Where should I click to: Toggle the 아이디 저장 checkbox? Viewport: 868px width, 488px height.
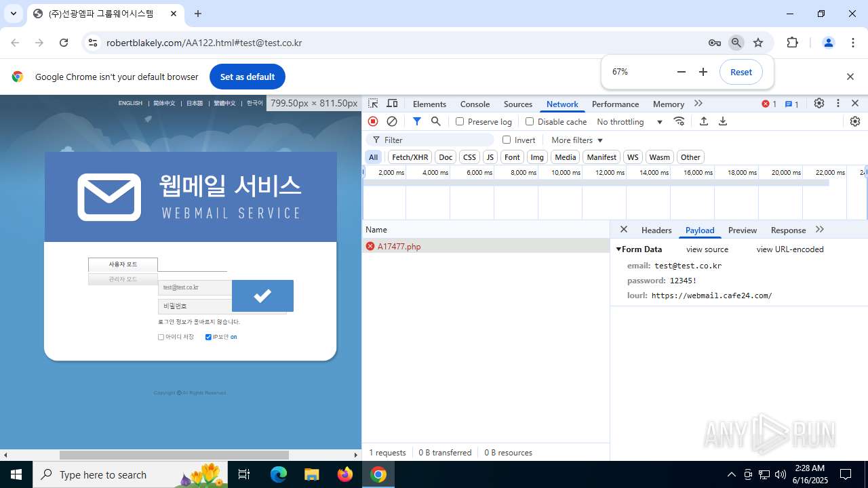pyautogui.click(x=161, y=337)
